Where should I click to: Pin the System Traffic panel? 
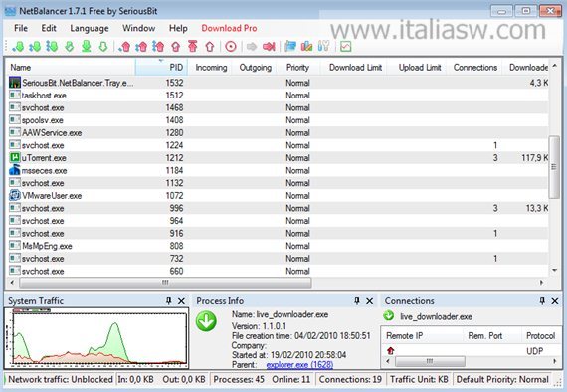click(x=168, y=300)
